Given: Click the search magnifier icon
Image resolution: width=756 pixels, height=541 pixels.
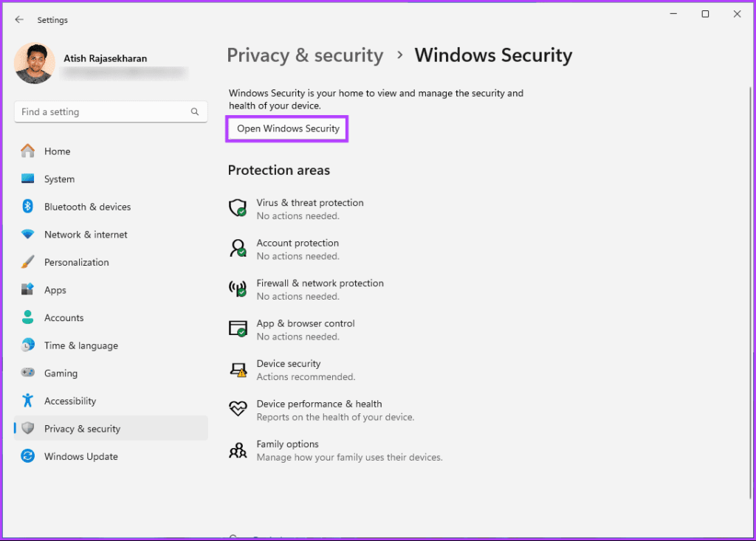Looking at the screenshot, I should tap(194, 111).
